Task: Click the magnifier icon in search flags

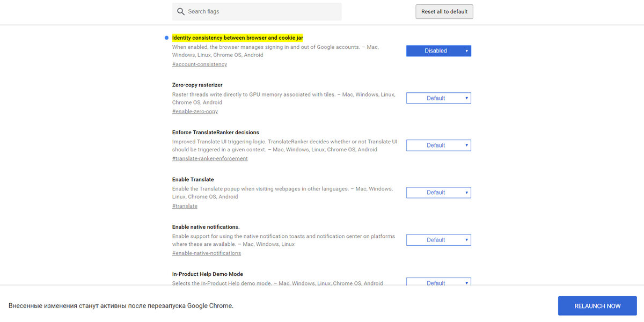Action: tap(181, 11)
